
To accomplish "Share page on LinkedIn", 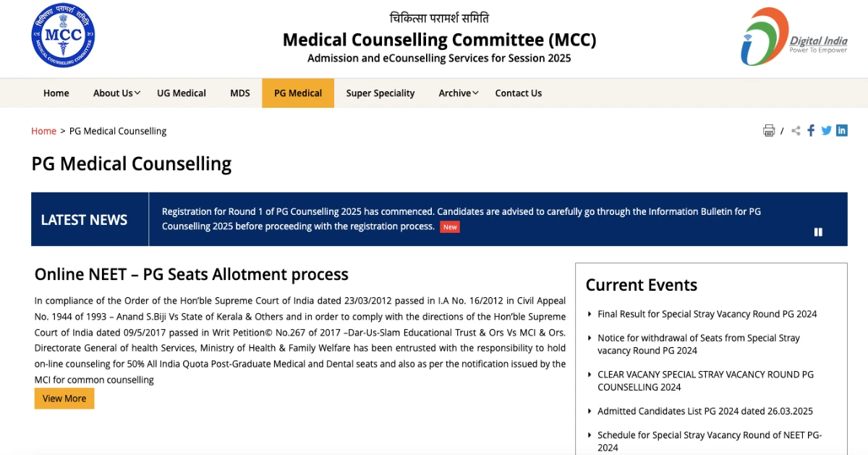I will tap(841, 131).
